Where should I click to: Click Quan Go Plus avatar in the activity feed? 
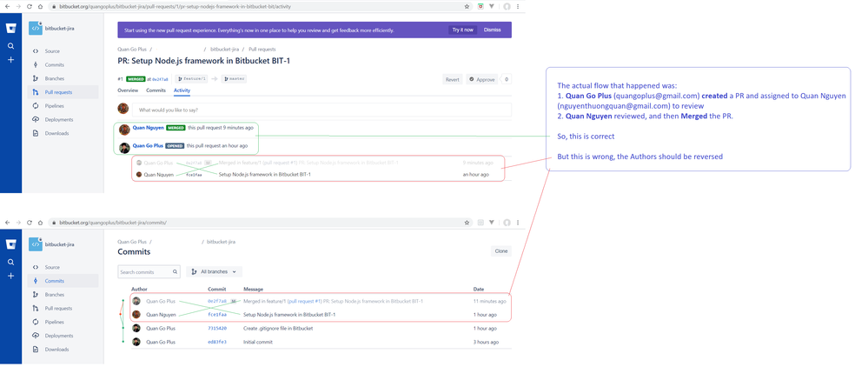124,148
